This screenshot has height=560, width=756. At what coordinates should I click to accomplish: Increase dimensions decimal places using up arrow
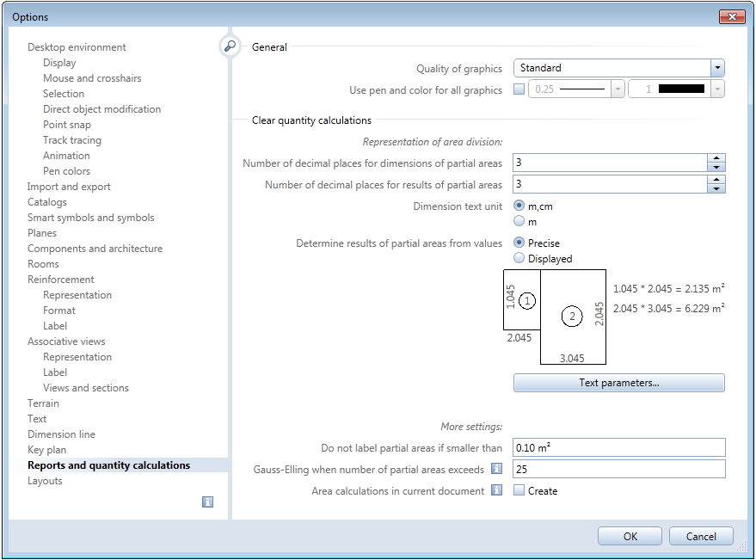[717, 158]
